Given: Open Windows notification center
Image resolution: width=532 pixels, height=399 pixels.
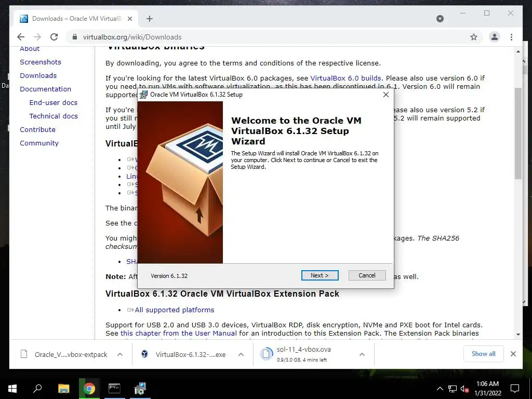Looking at the screenshot, I should [x=515, y=389].
